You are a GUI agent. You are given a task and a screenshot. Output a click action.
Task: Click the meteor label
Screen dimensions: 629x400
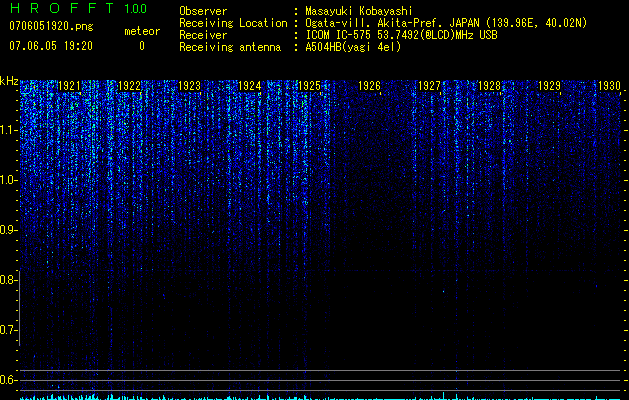coord(142,31)
